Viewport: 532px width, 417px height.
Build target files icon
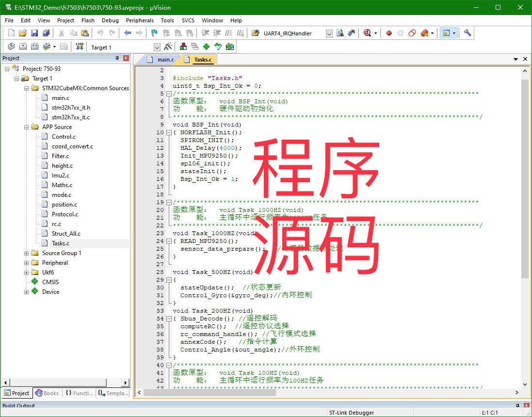coord(23,47)
